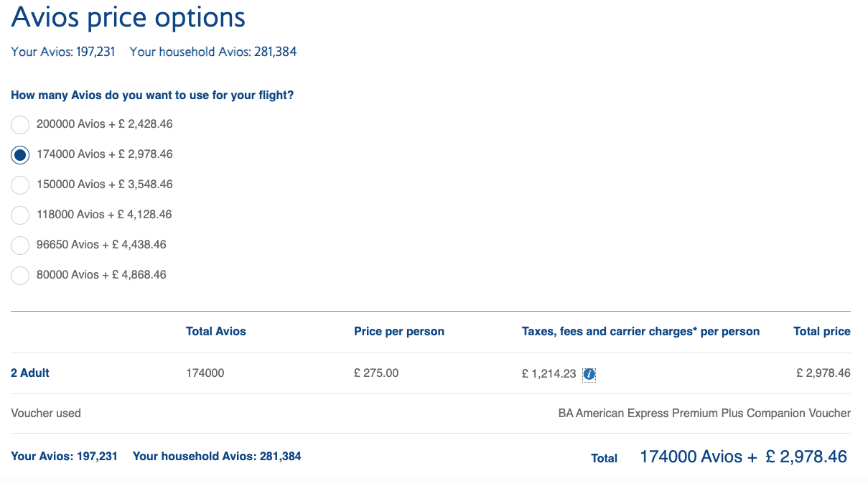
Task: Click the "Total Avios" column header
Action: [x=216, y=332]
